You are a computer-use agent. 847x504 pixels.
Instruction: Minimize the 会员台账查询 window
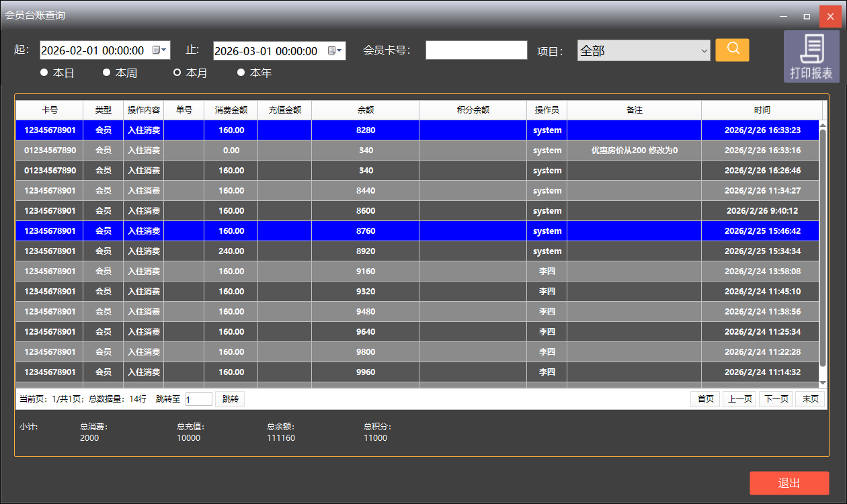[782, 16]
